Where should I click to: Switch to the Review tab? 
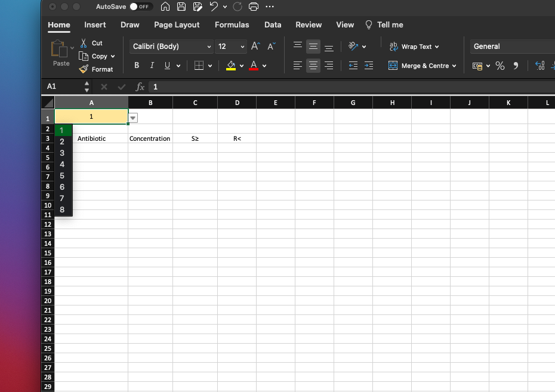tap(309, 25)
